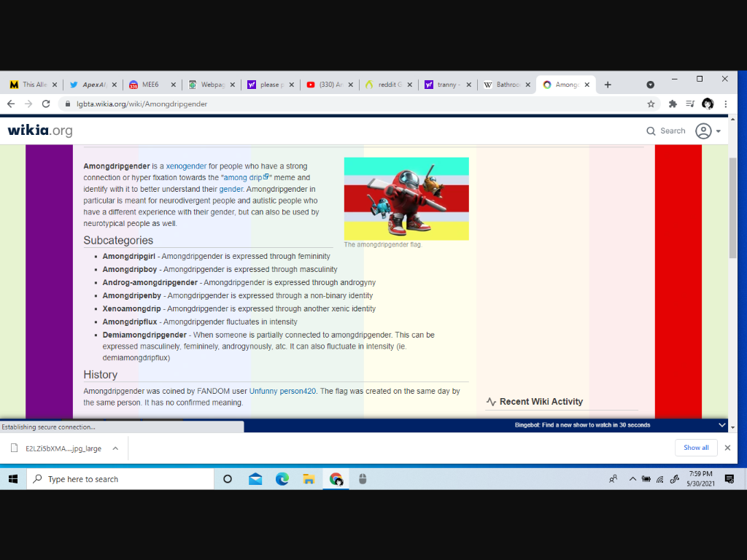
Task: Bookmark this page with the star icon
Action: coord(651,104)
